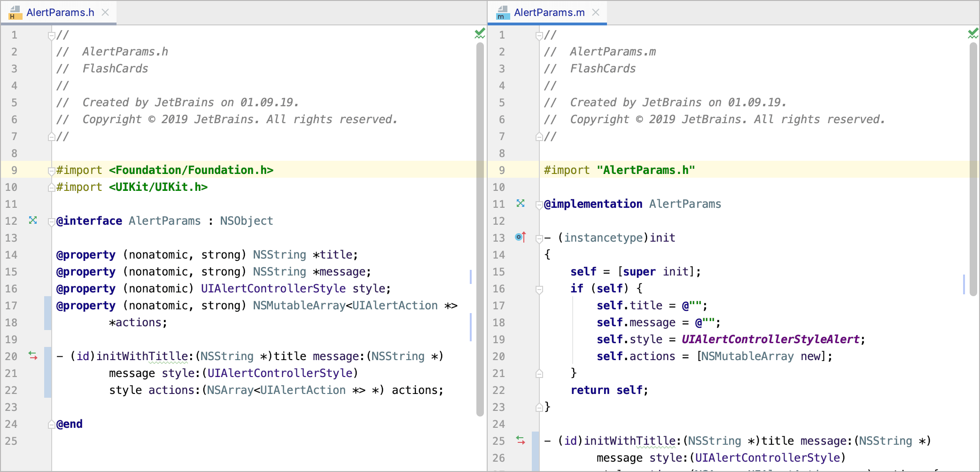Click fold end marker at UIKit import line

pyautogui.click(x=52, y=188)
